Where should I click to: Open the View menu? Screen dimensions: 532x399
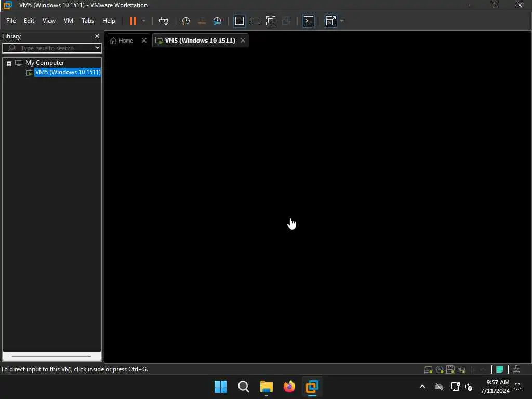[49, 21]
